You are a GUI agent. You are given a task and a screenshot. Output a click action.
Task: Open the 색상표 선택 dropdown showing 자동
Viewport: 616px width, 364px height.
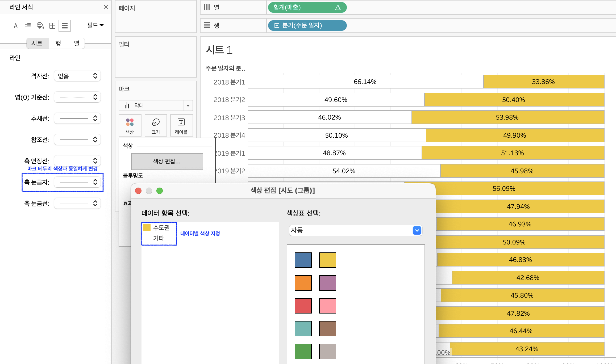(x=356, y=230)
